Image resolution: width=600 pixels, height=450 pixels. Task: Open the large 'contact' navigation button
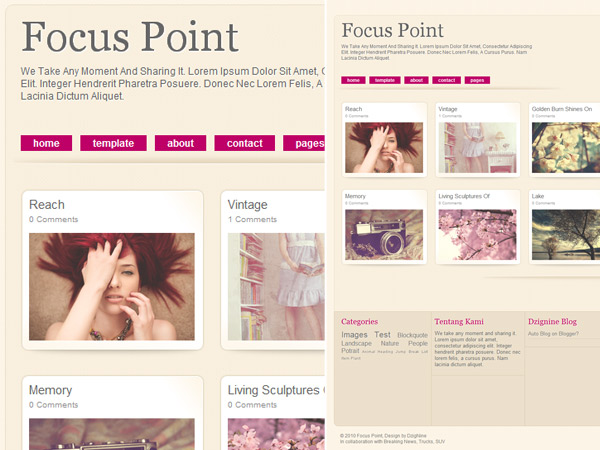[x=245, y=143]
